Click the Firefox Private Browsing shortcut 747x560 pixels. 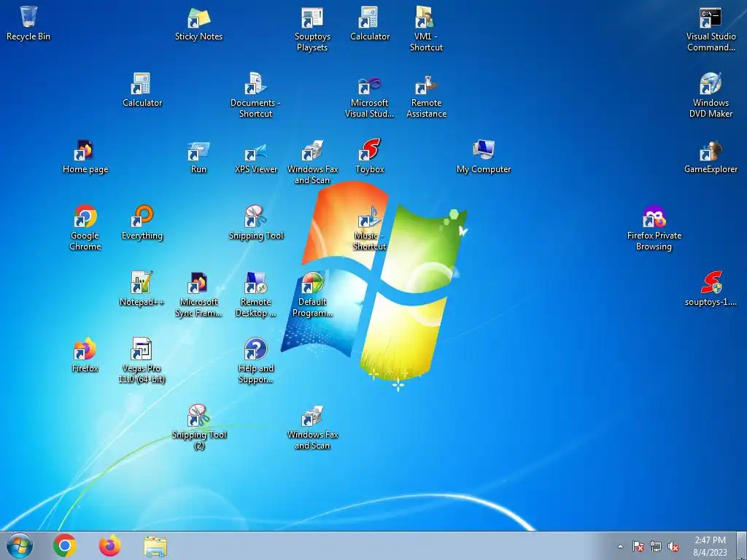point(654,227)
